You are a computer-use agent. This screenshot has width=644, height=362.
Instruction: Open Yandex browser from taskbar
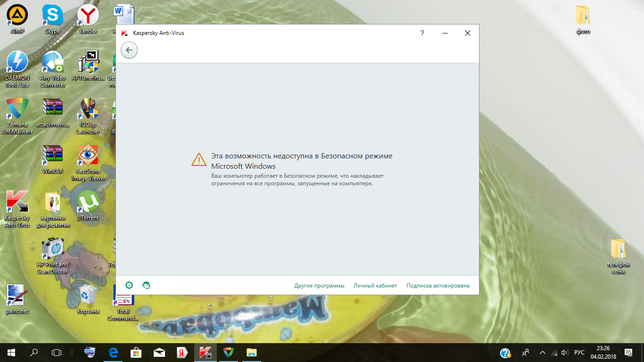(182, 352)
